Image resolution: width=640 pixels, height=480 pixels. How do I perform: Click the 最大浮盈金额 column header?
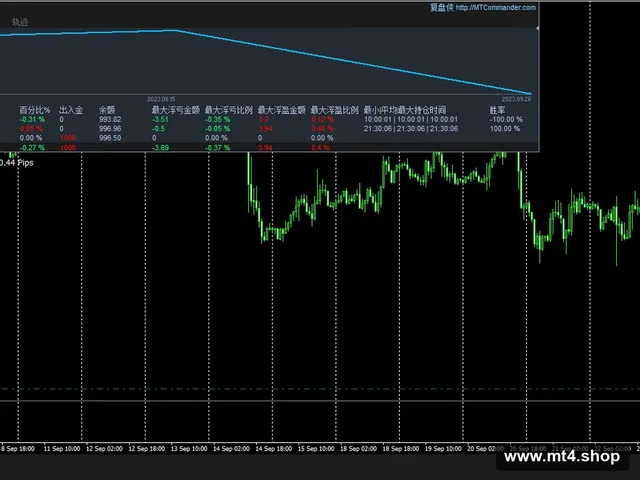(x=281, y=110)
